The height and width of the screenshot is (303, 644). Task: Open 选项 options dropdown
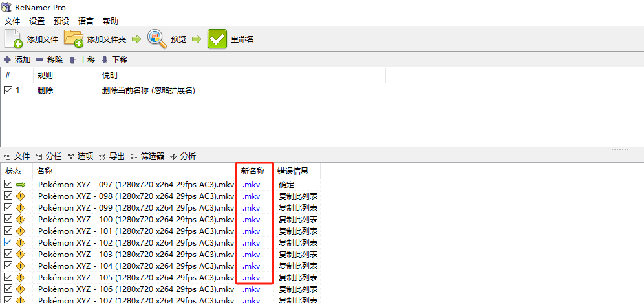click(80, 156)
